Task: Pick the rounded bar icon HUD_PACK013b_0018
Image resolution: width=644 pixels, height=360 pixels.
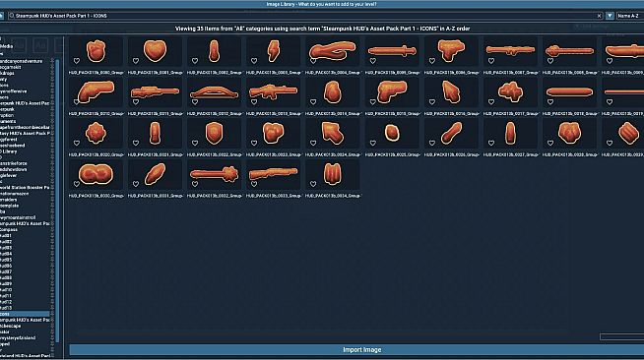Action: click(x=569, y=91)
